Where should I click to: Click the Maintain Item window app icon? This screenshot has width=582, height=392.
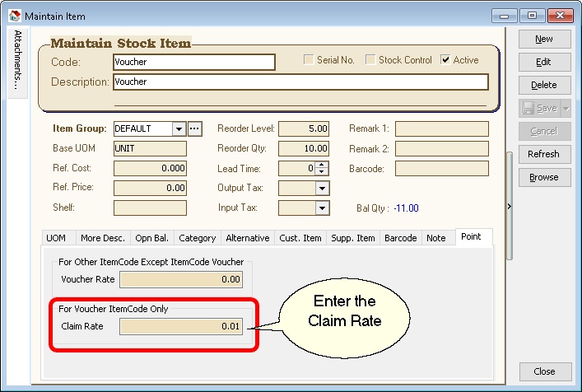(14, 16)
